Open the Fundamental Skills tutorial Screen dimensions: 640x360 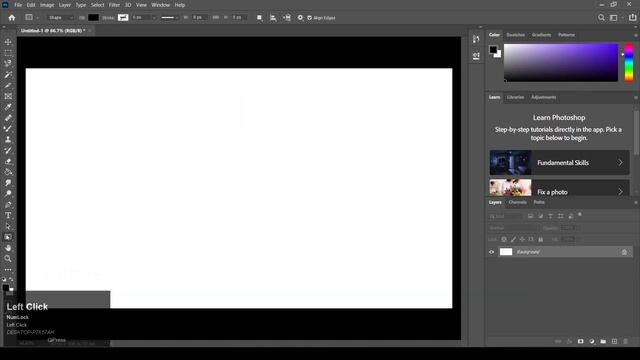tap(560, 162)
